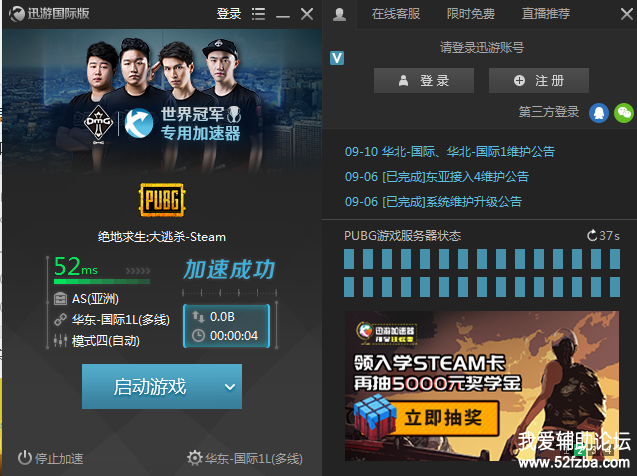Click the blue V VIP badge icon
The height and width of the screenshot is (476, 637).
tap(337, 58)
